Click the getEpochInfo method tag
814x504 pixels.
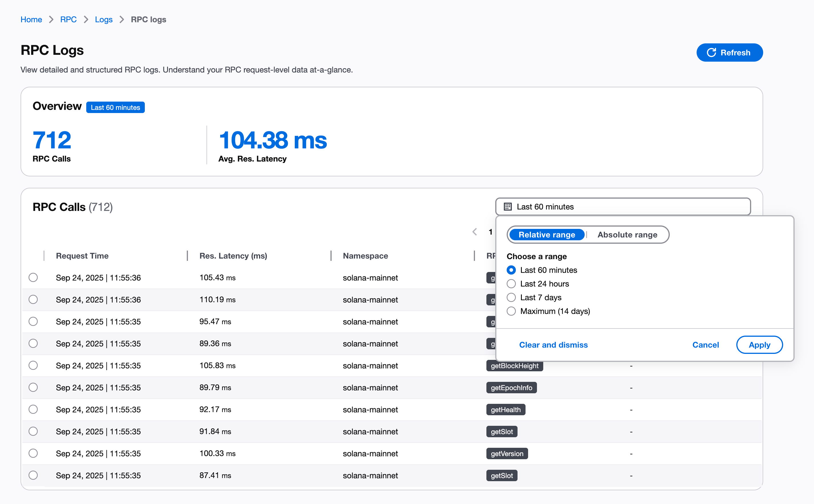point(512,387)
